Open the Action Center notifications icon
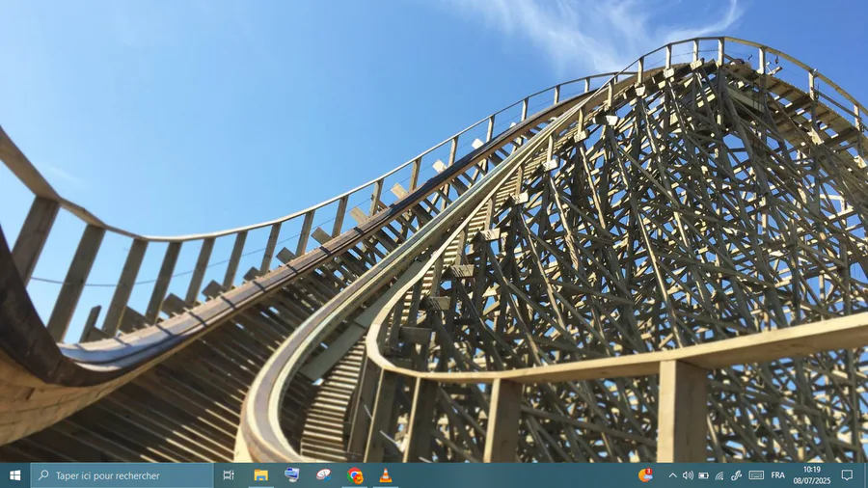This screenshot has width=868, height=488. (847, 475)
